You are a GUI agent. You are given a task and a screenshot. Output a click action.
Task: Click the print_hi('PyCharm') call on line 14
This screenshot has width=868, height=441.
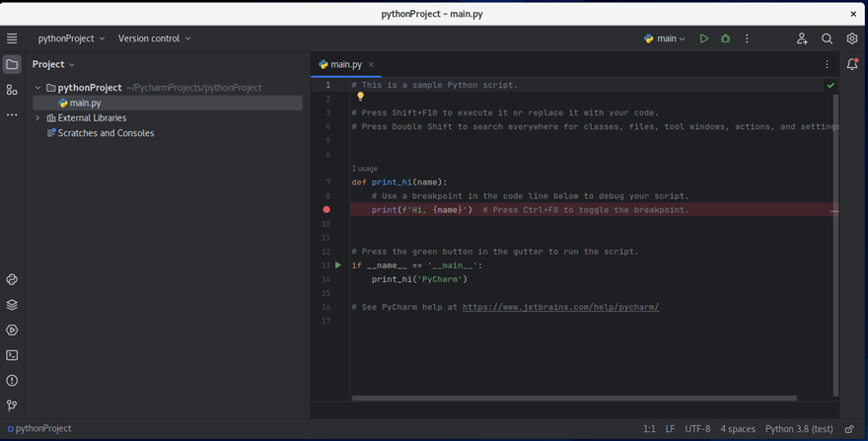click(419, 279)
